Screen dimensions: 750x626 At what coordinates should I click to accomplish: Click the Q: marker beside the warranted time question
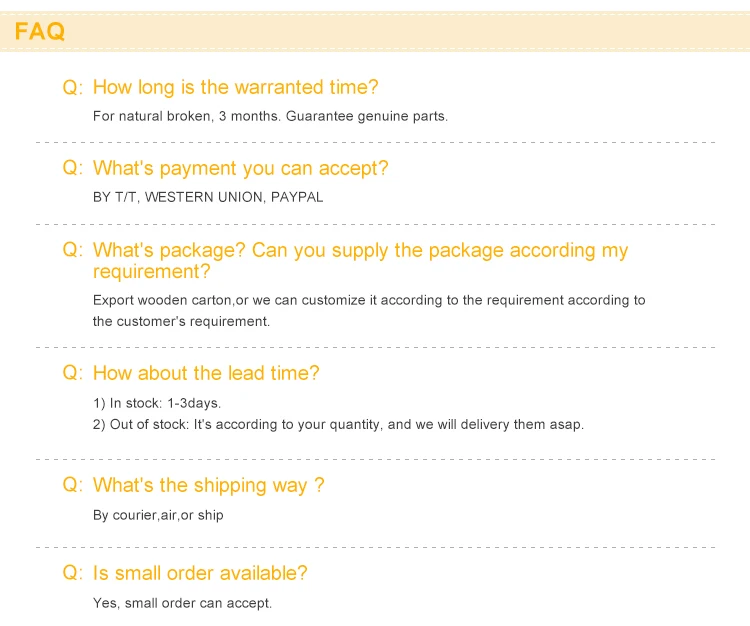click(73, 88)
